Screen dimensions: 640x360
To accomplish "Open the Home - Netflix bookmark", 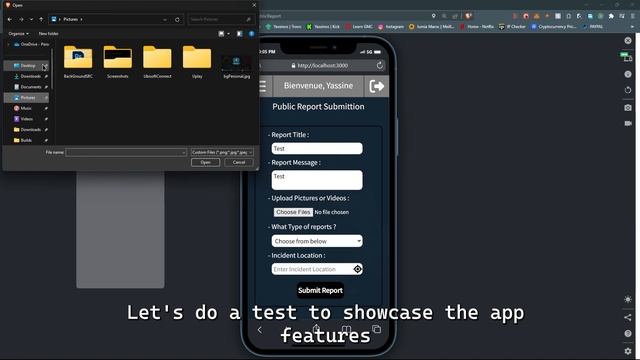I will pos(477,27).
